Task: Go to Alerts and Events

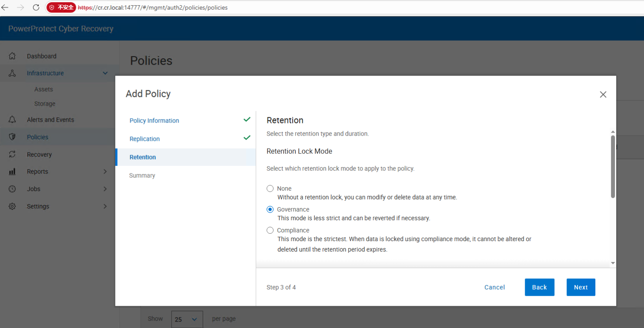Action: pyautogui.click(x=50, y=119)
